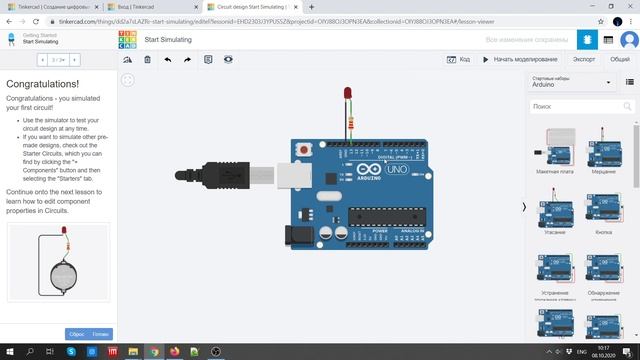Edit the Start Simulating design title
The width and height of the screenshot is (640, 360).
168,40
